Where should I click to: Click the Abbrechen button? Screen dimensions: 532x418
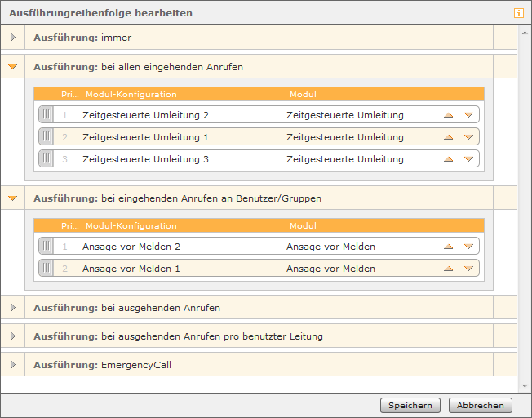coord(480,406)
